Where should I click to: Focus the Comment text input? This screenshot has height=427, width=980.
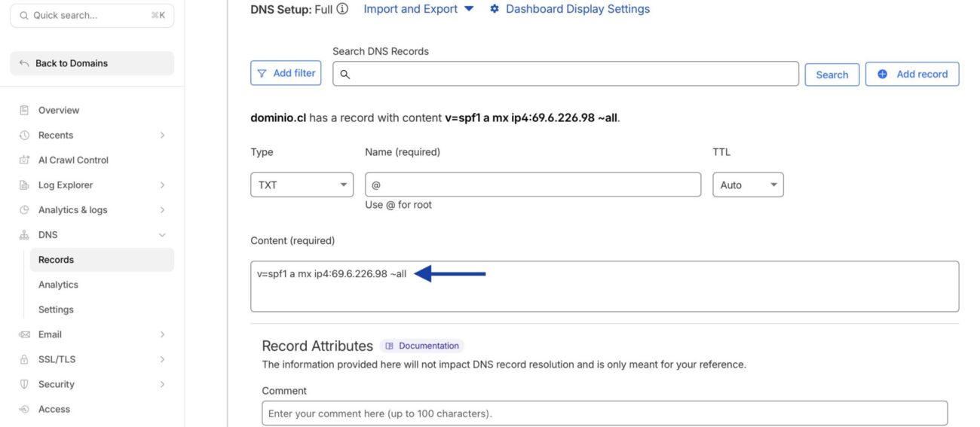(x=604, y=413)
